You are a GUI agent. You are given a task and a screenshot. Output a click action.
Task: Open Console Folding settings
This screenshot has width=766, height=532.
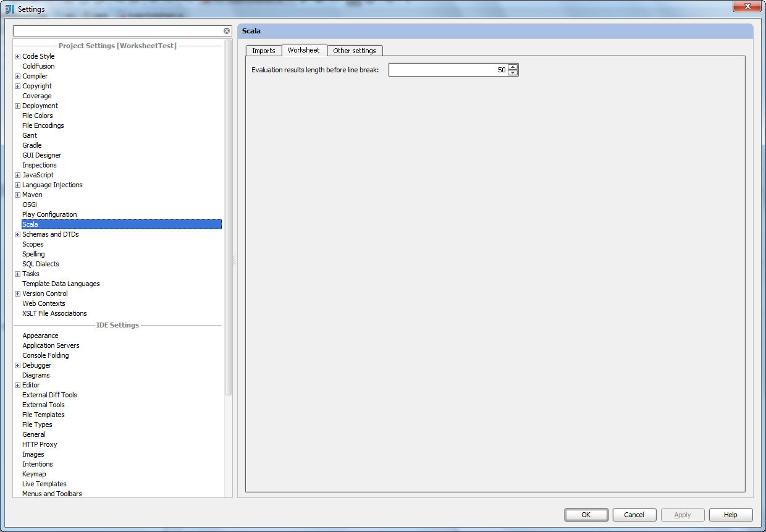pyautogui.click(x=46, y=355)
